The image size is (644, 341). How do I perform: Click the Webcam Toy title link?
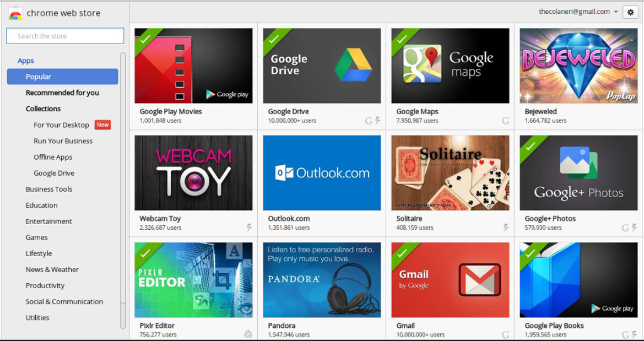click(160, 219)
